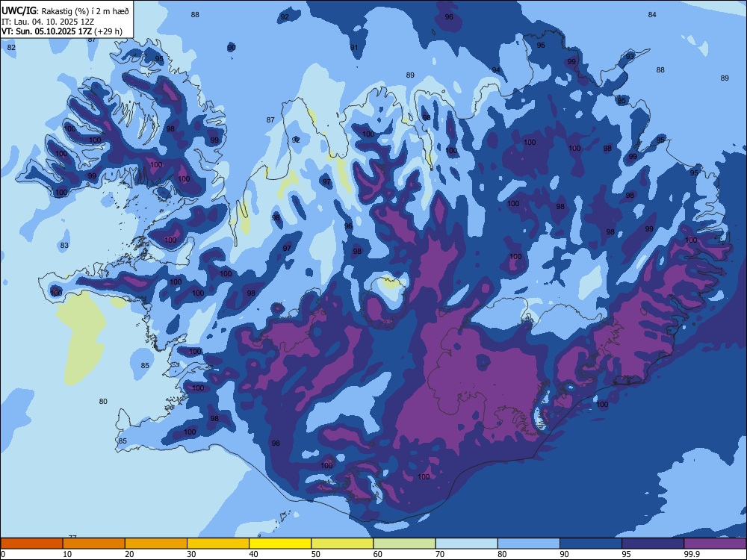Pick the purple legend swatch above 99.9
Viewport: 747px width, 560px height.
pyautogui.click(x=715, y=544)
